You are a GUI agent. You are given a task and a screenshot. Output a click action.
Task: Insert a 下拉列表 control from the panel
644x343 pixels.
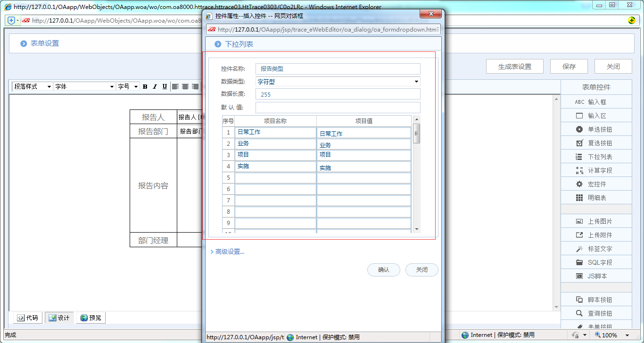[x=596, y=156]
